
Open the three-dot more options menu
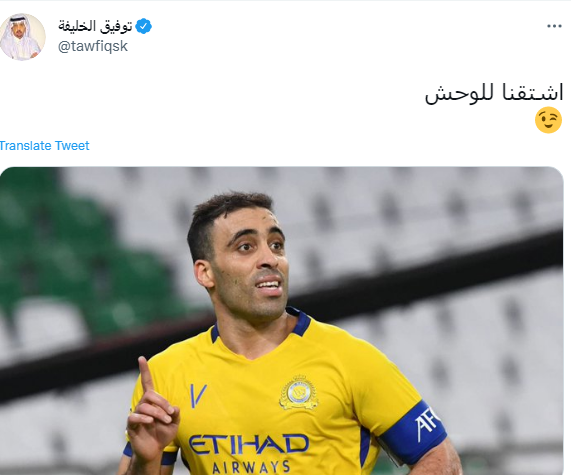554,26
